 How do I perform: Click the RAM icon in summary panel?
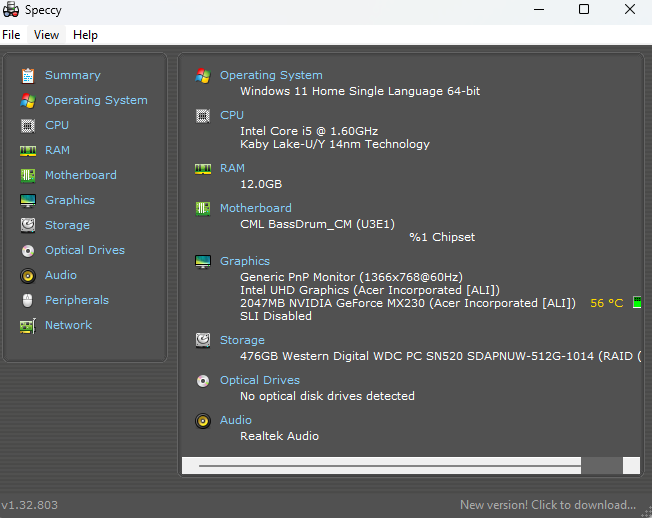point(203,168)
